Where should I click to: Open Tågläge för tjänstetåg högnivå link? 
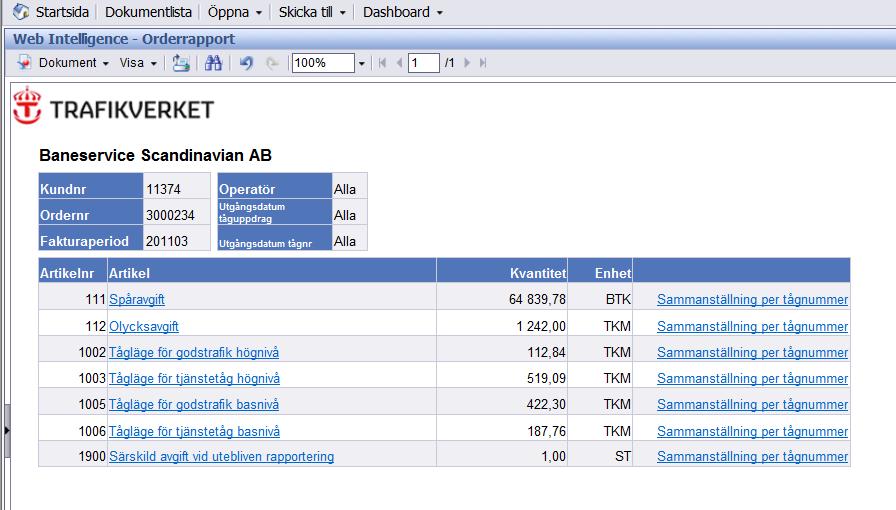[194, 378]
